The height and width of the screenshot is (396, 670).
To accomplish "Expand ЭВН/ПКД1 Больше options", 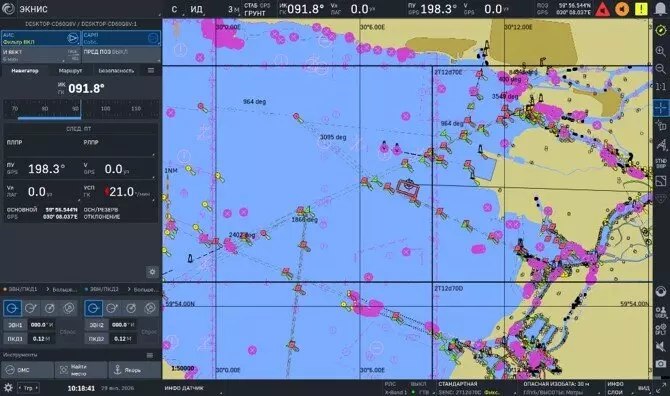I will 62,290.
